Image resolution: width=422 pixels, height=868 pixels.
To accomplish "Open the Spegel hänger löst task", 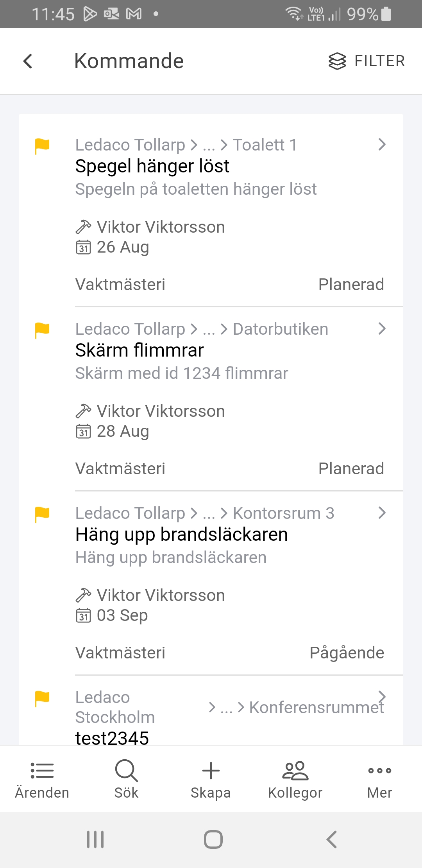I will coord(152,166).
